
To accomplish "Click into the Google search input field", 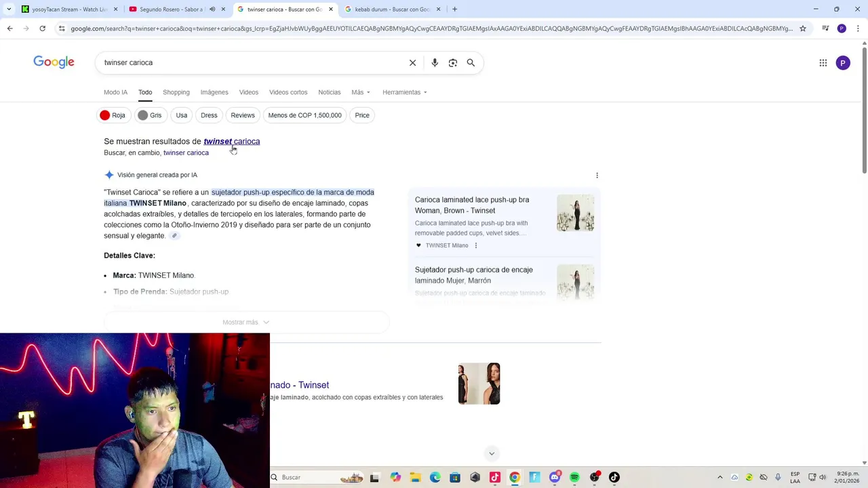I will (x=251, y=62).
